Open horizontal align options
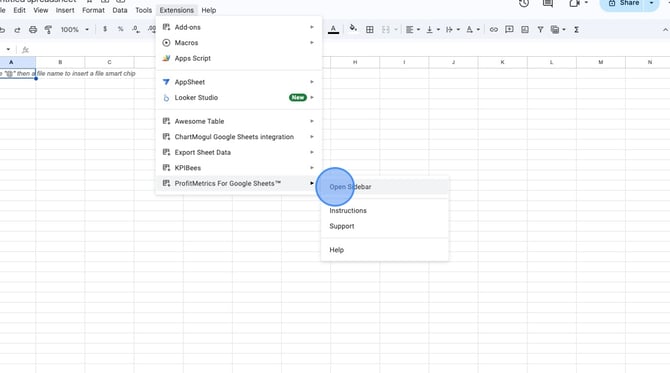The width and height of the screenshot is (670, 373). (x=412, y=29)
